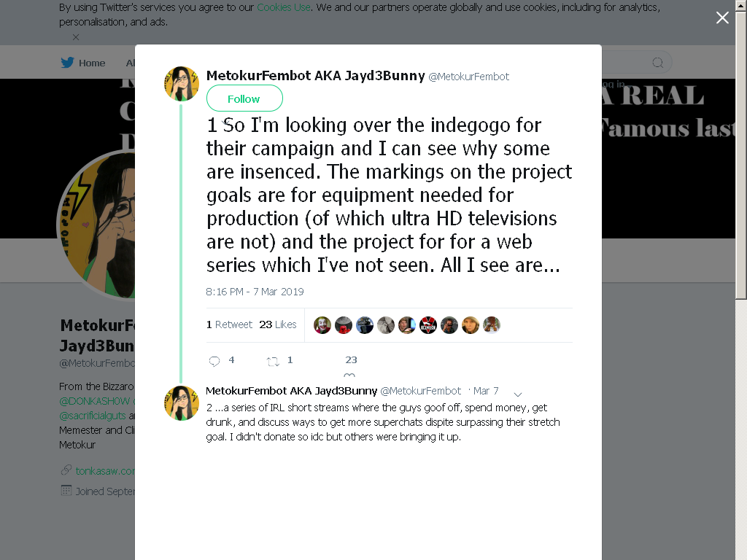Open the @MetokurFembot handle in tweet header

point(469,77)
